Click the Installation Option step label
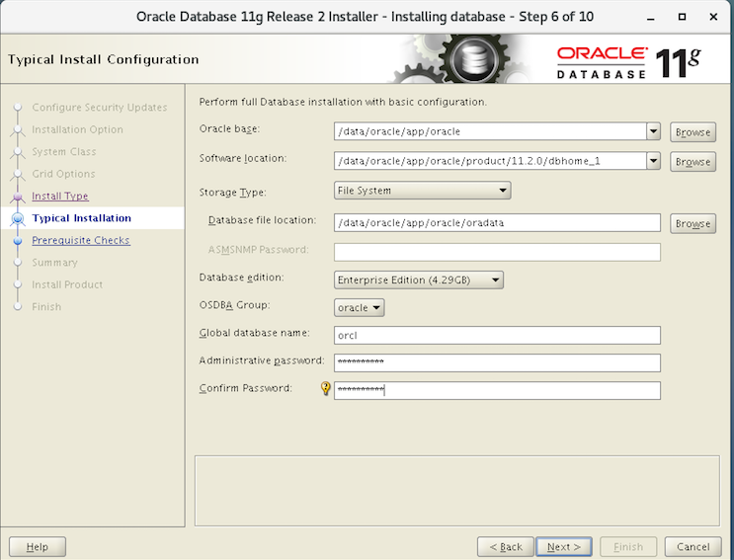The width and height of the screenshot is (734, 560). click(78, 129)
